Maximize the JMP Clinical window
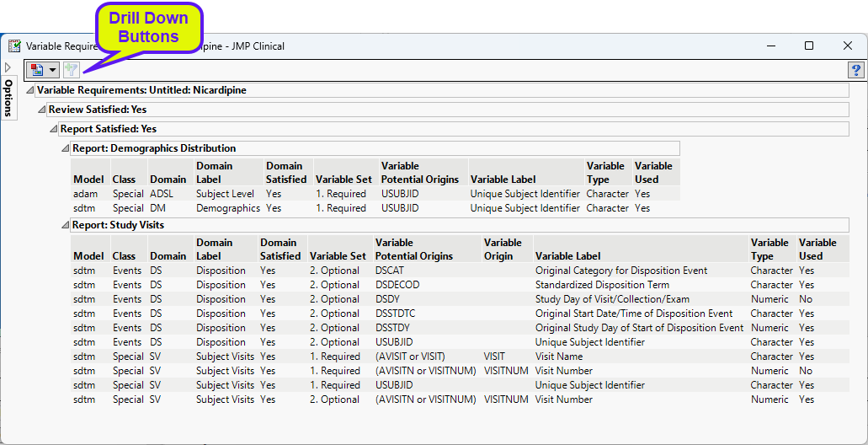The width and height of the screenshot is (868, 445). 808,46
